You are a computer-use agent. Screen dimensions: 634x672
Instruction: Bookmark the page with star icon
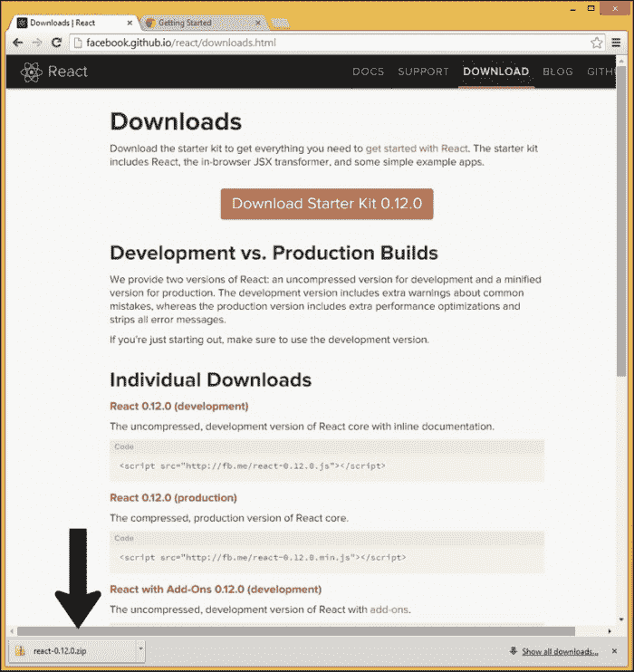[596, 43]
